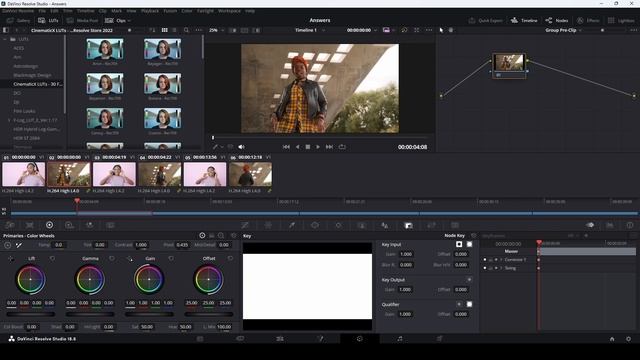The height and width of the screenshot is (360, 640).
Task: Jump to last frame
Action: 329,147
